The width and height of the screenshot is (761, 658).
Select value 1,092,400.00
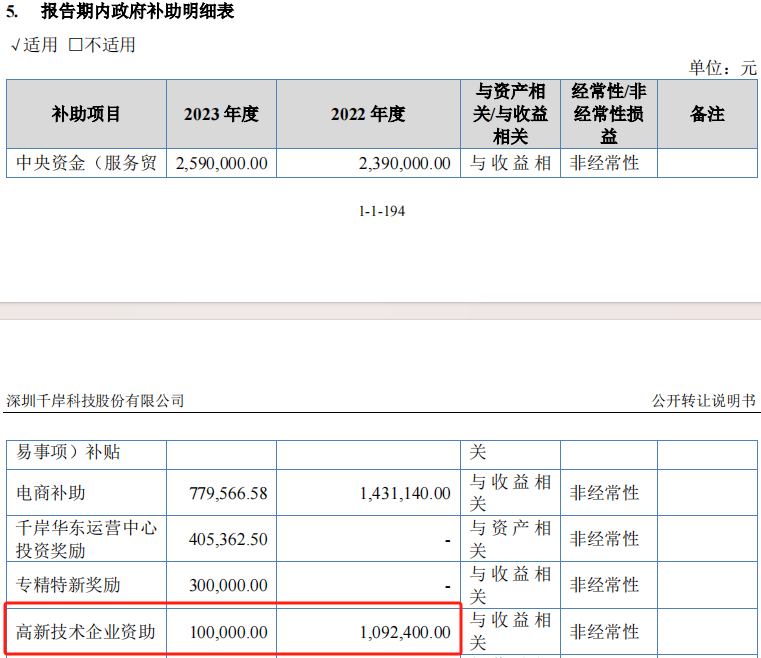(x=405, y=632)
